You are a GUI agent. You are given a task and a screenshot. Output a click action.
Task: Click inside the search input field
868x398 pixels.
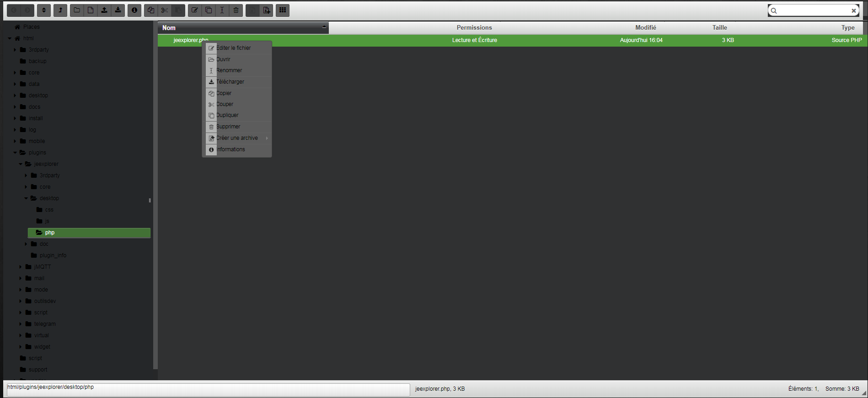pyautogui.click(x=813, y=11)
